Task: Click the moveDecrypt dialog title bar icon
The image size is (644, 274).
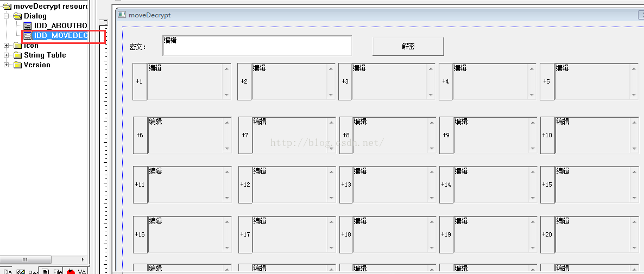Action: 122,15
